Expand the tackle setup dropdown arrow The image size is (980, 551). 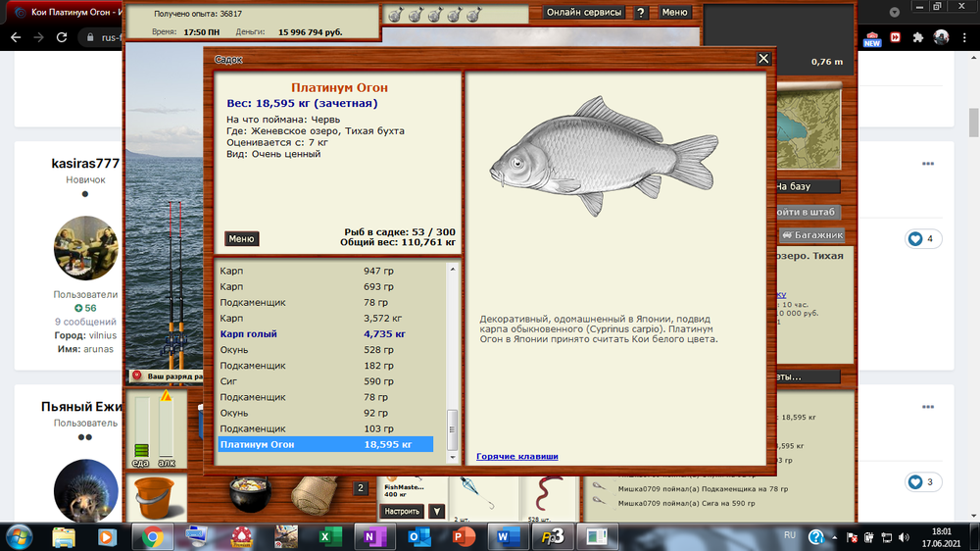point(437,511)
